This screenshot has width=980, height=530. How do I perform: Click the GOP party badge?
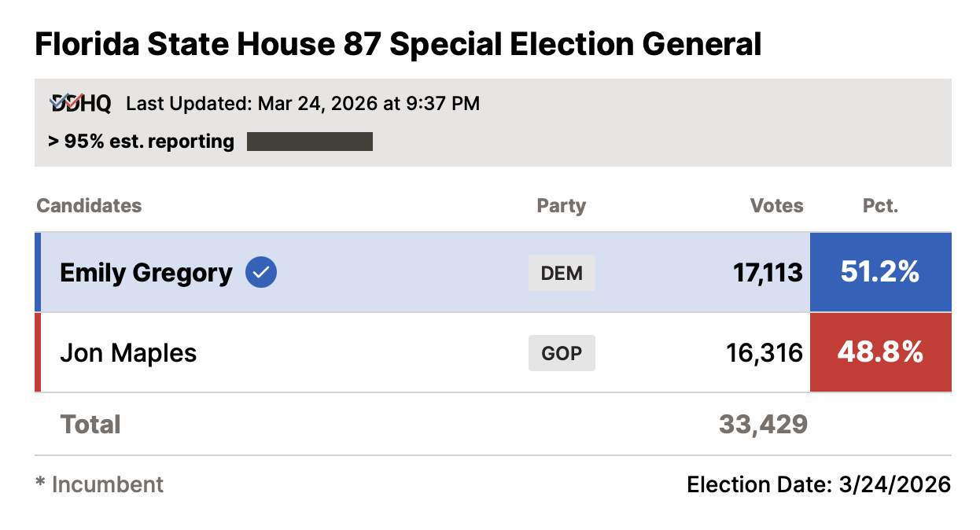[x=562, y=353]
